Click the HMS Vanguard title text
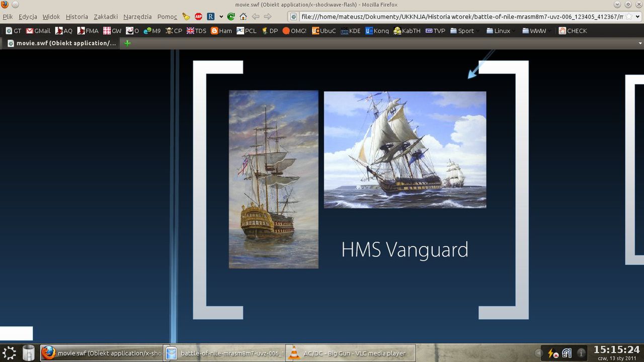644x362 pixels. [405, 250]
